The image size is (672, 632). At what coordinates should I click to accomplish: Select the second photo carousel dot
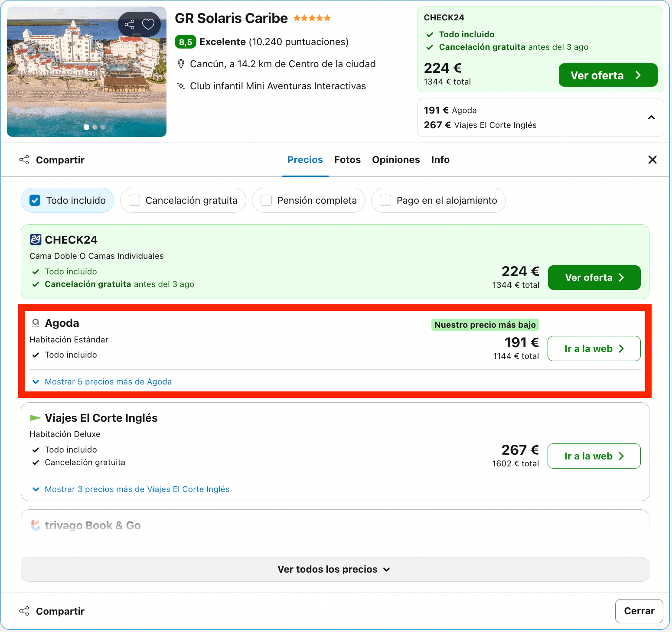[95, 127]
